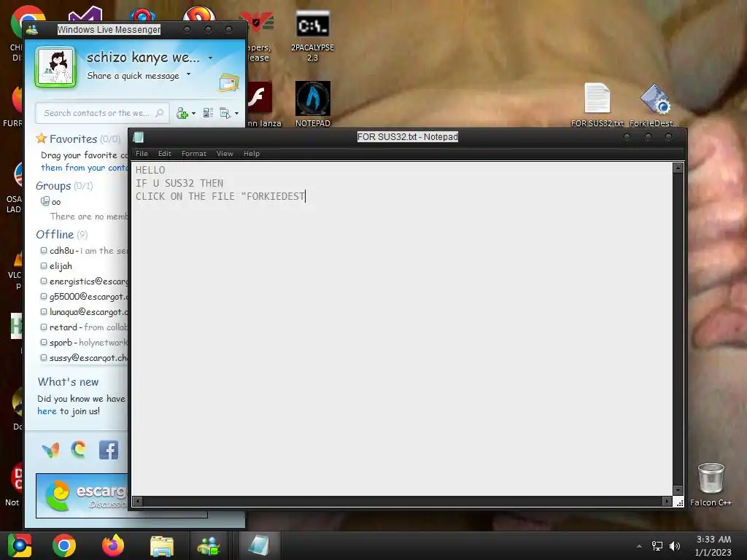
Task: Show hidden tray icons arrow
Action: [x=639, y=546]
